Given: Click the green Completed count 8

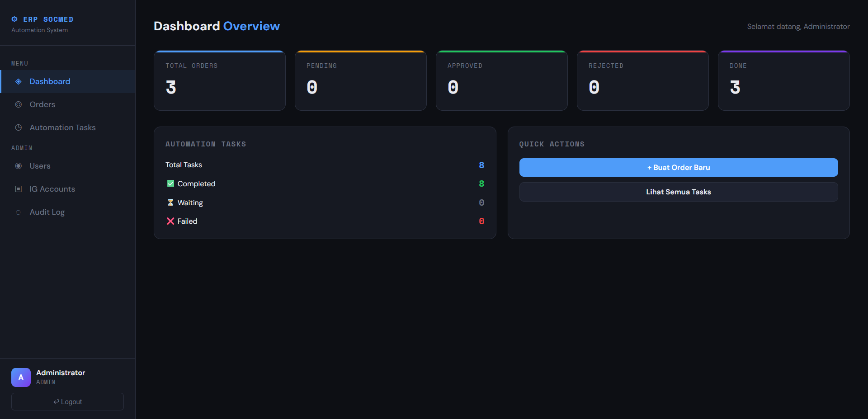Looking at the screenshot, I should 481,184.
